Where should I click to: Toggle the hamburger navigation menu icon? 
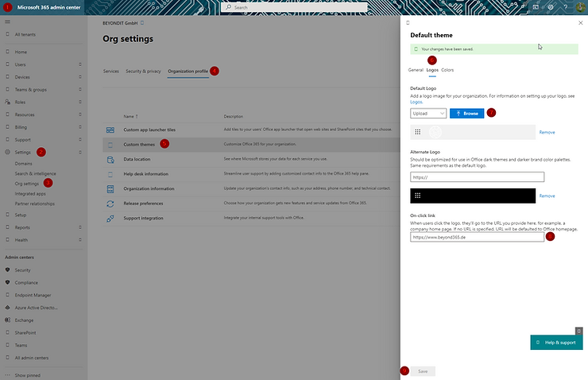[8, 22]
